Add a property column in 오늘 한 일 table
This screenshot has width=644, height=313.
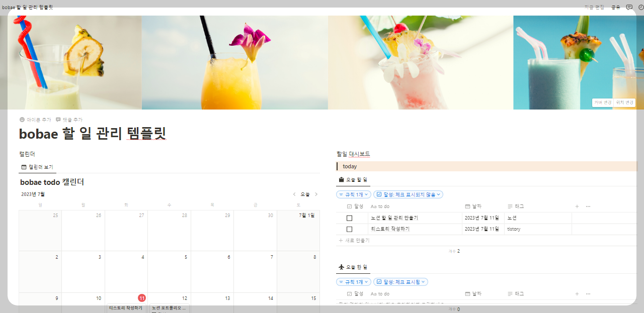[x=577, y=294]
